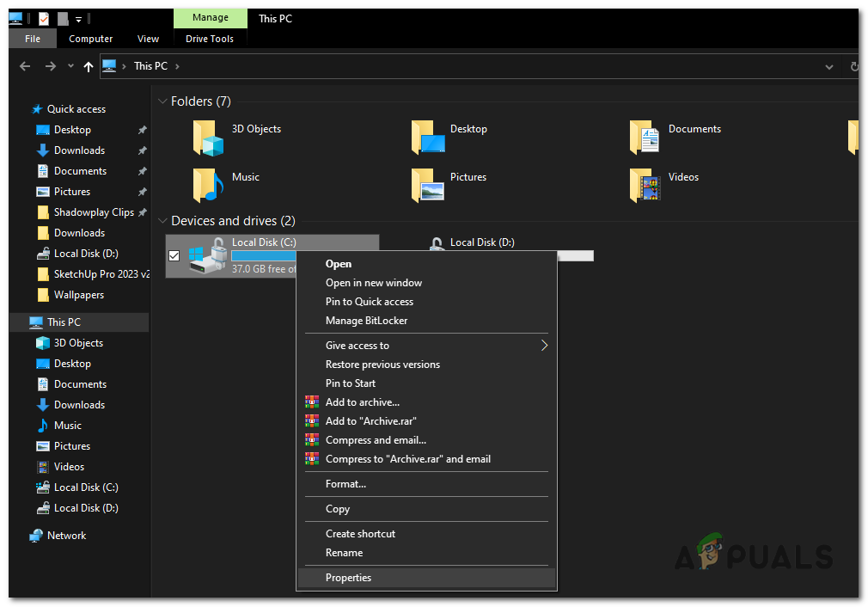Select Restore previous versions
This screenshot has height=607, width=868.
(x=382, y=364)
